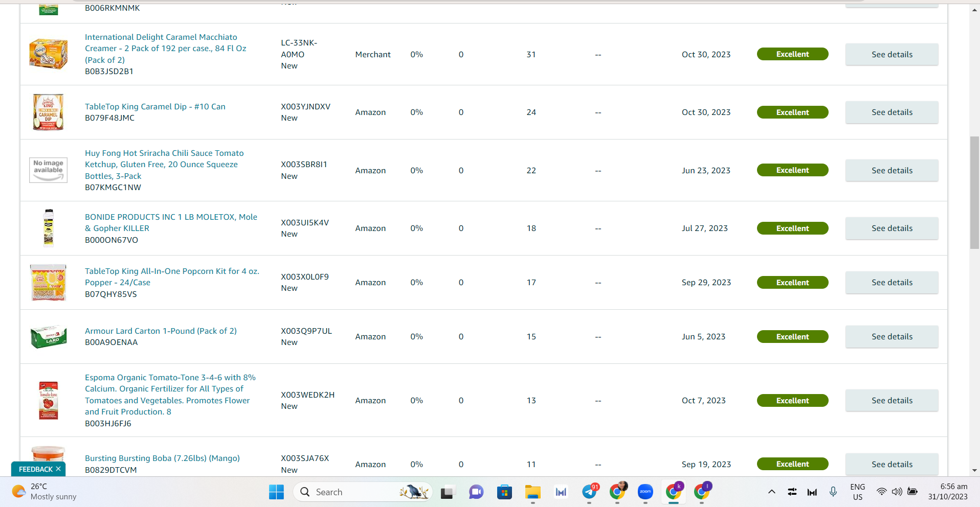
Task: Click the Popcorn Kit product thumbnail
Action: tap(48, 282)
